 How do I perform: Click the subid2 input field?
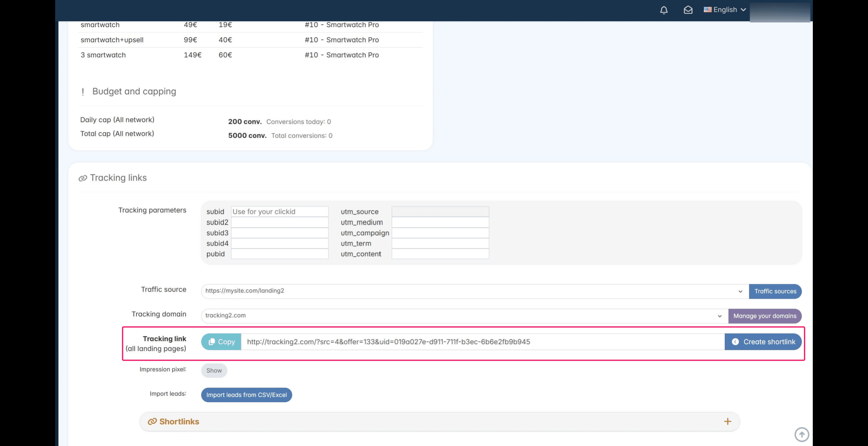pyautogui.click(x=280, y=222)
